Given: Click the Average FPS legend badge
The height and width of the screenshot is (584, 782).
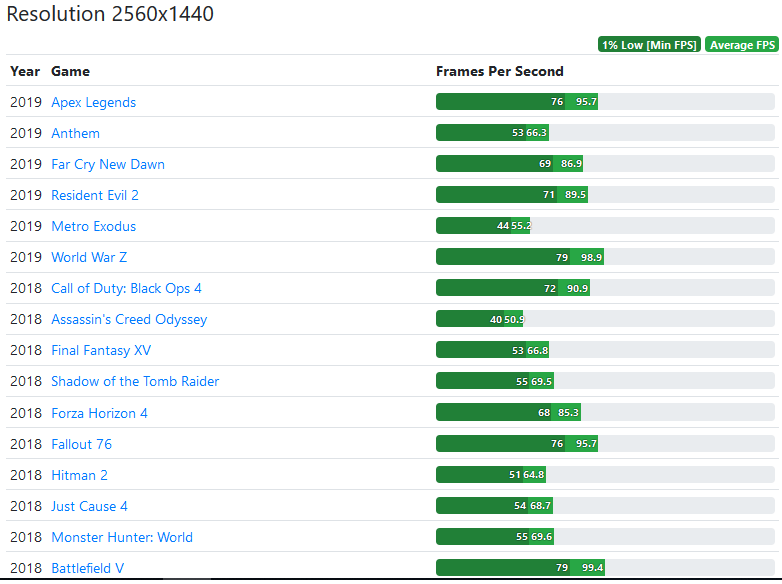Looking at the screenshot, I should click(x=742, y=44).
